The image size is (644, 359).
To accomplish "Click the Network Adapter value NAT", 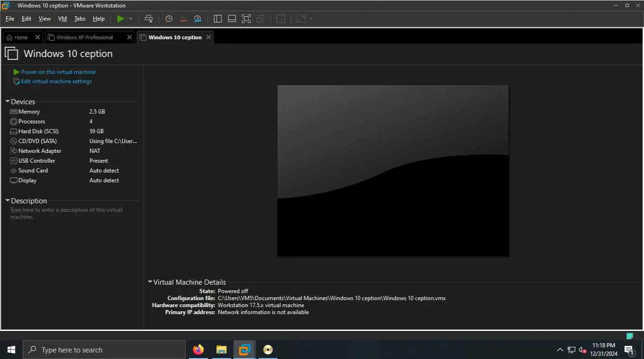I will 95,151.
